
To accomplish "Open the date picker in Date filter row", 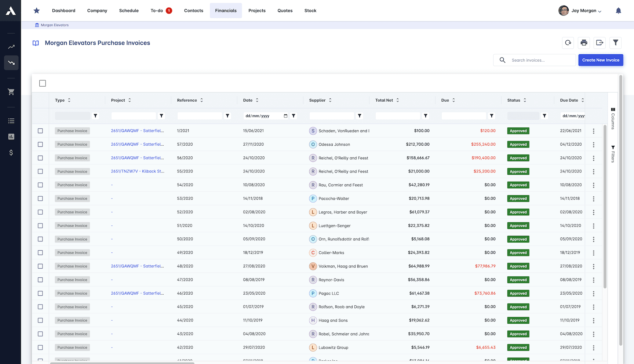I will [286, 116].
